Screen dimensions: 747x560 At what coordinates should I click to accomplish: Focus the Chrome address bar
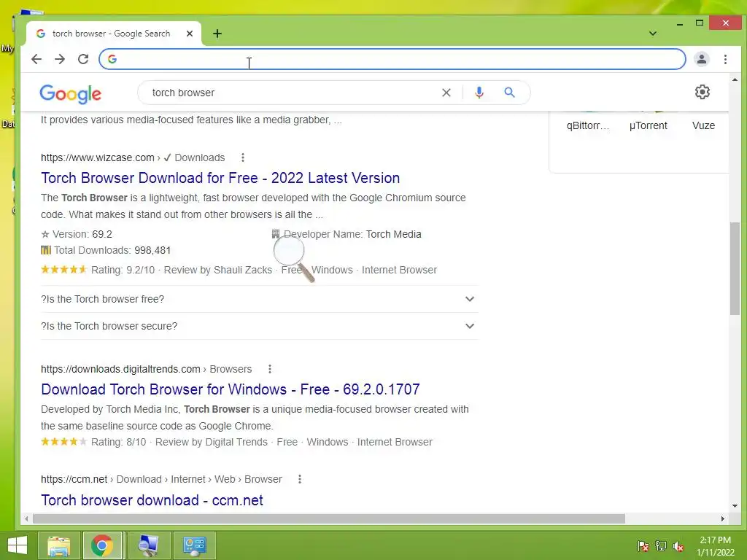click(392, 59)
